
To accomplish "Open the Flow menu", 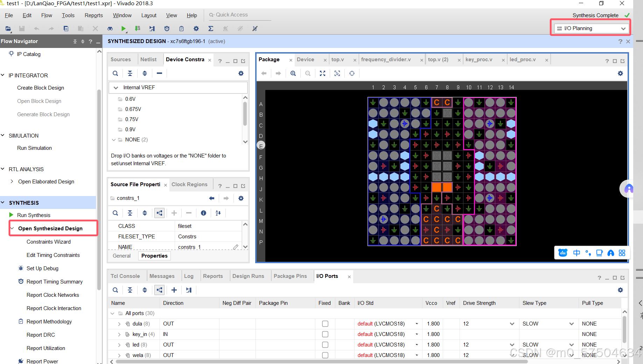I will point(47,15).
